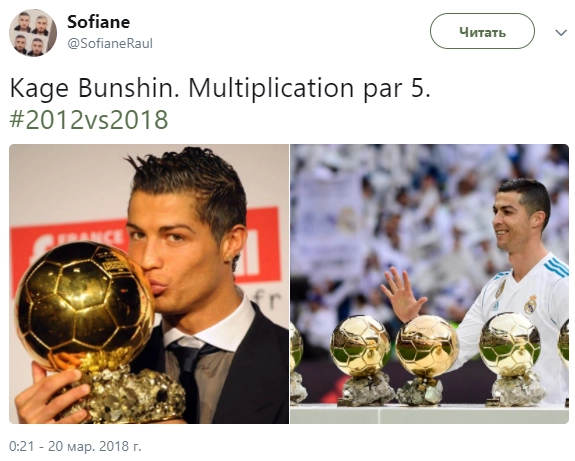The image size is (575, 461).
Task: Click the leftmost full golden ball on table
Action: click(360, 346)
